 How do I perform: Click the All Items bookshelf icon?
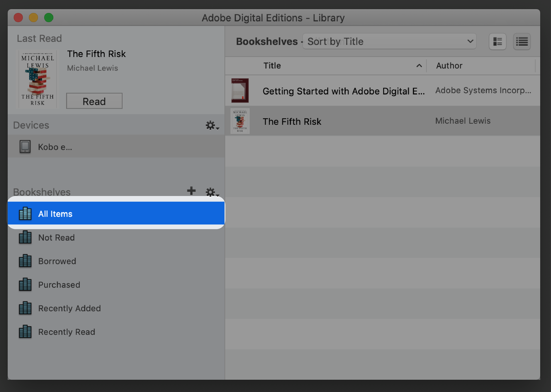(x=25, y=213)
